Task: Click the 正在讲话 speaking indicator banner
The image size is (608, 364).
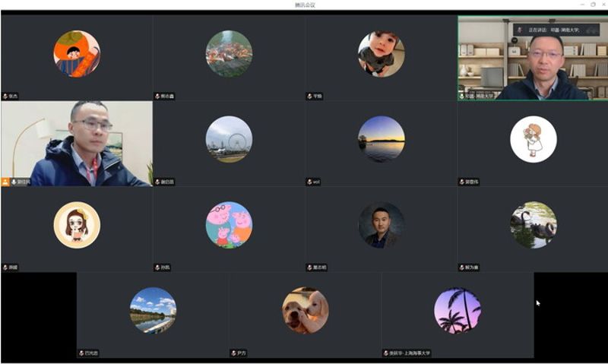Action: pos(549,30)
